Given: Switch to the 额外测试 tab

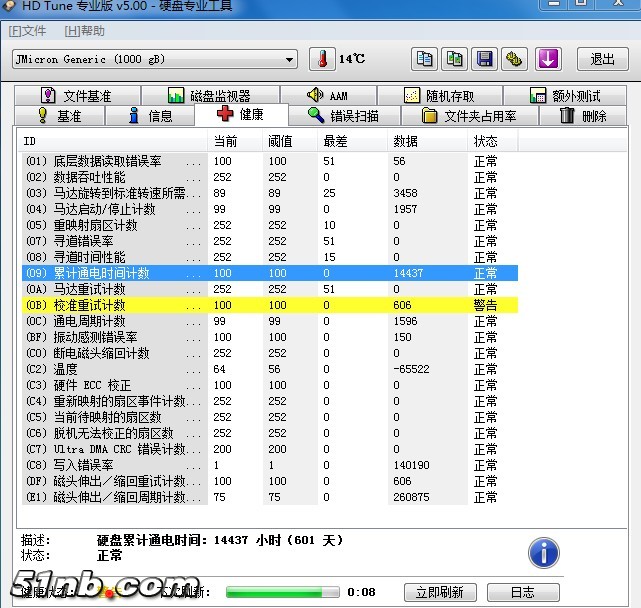Looking at the screenshot, I should [x=565, y=96].
